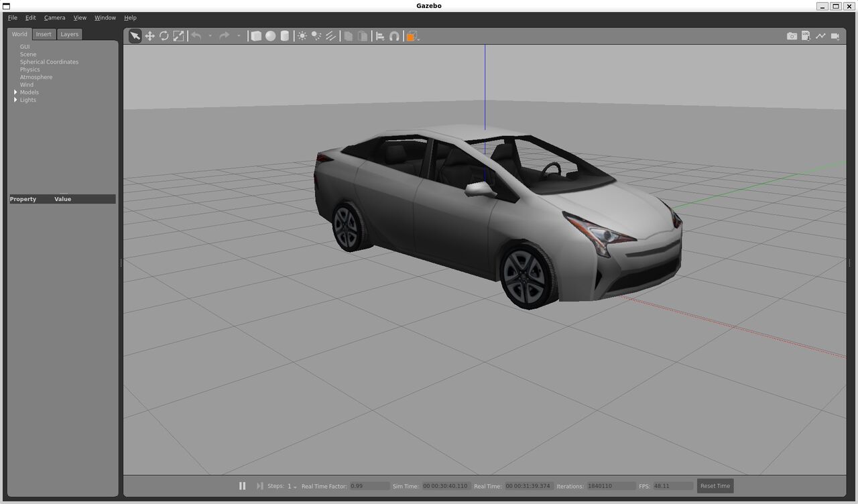Screen dimensions: 858x504
Task: Open the File menu
Action: (13, 17)
